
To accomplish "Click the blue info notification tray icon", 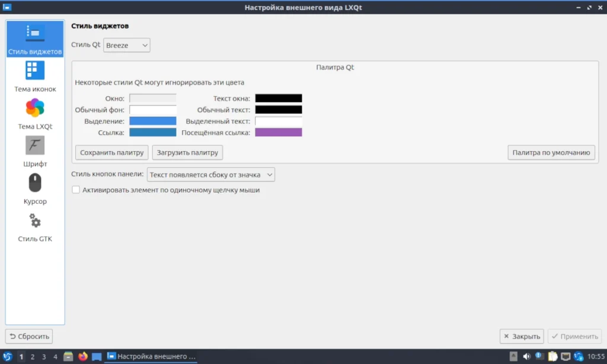I will pyautogui.click(x=539, y=356).
